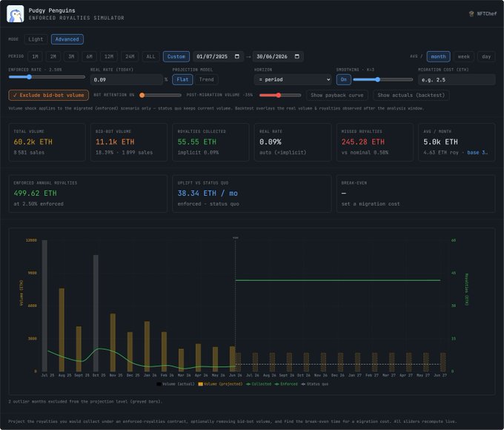Open the start date calendar picker icon
This screenshot has width=504, height=430.
tap(237, 56)
